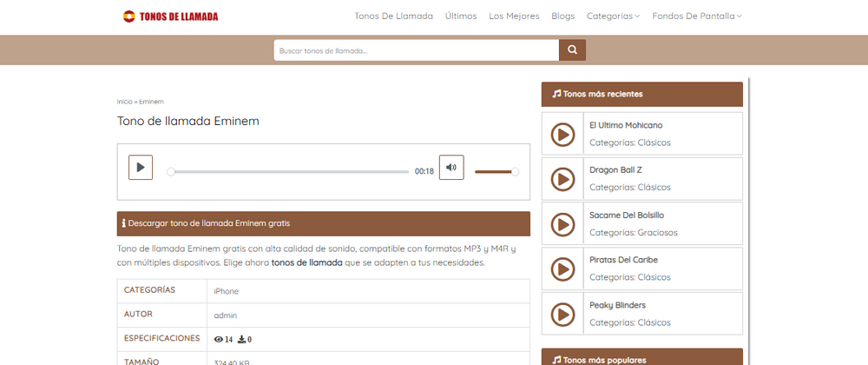Play Piratas Del Caribe ringtone preview
The height and width of the screenshot is (365, 868).
(562, 269)
